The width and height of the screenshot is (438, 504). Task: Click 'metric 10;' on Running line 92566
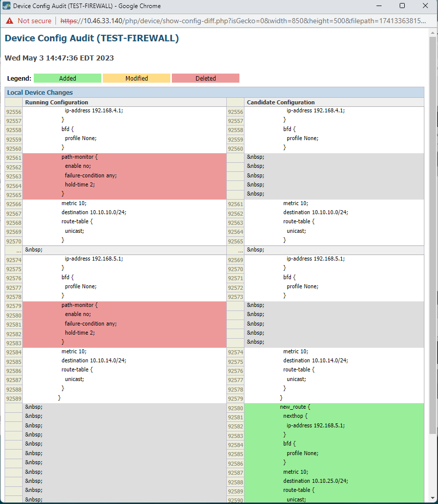tap(74, 203)
